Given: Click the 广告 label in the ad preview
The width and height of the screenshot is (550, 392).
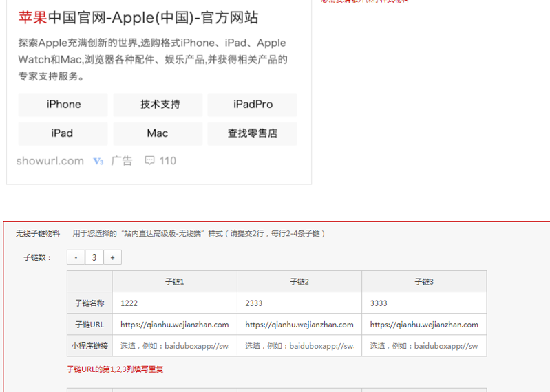Looking at the screenshot, I should (x=122, y=161).
